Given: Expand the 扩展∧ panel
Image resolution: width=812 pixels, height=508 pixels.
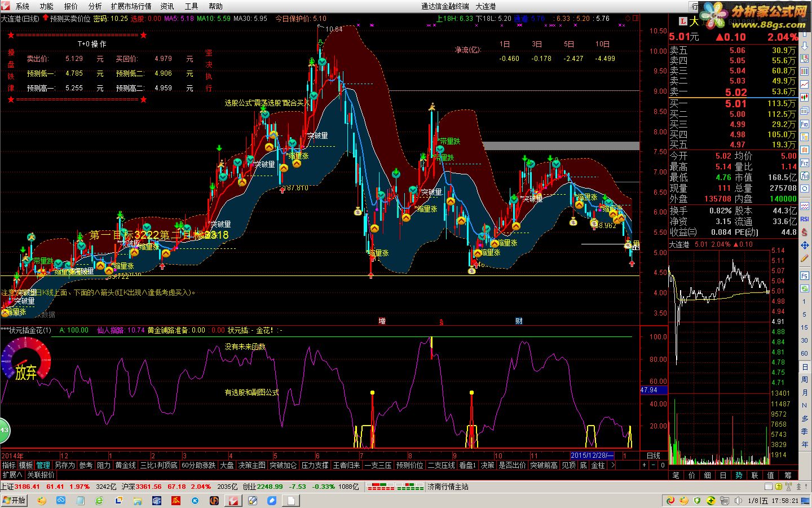Looking at the screenshot, I should (12, 475).
